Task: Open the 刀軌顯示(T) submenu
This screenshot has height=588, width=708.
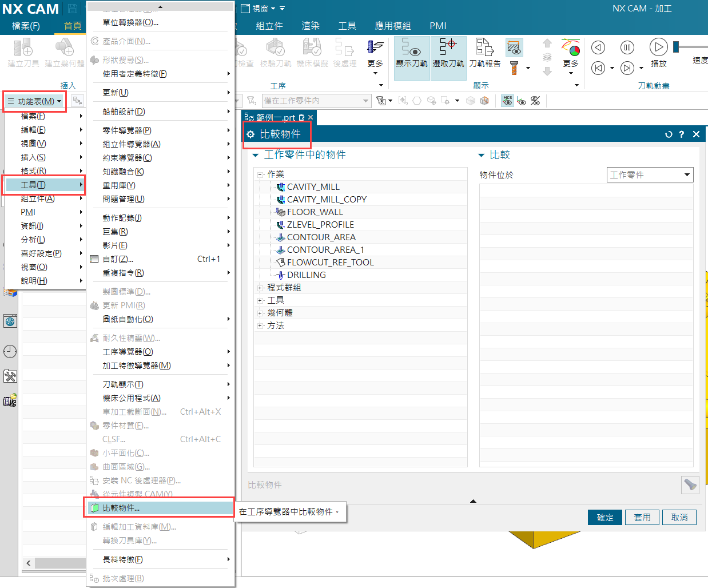Action: [160, 384]
